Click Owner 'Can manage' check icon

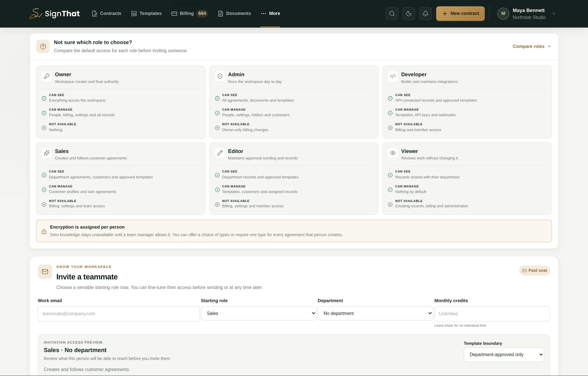44,113
